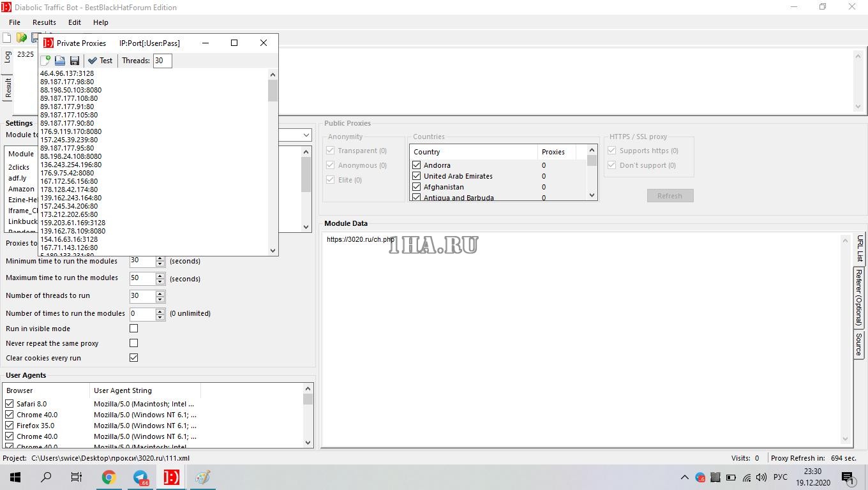Screen dimensions: 868x490
Task: Uncheck the Andorra country checkbox
Action: [x=417, y=165]
